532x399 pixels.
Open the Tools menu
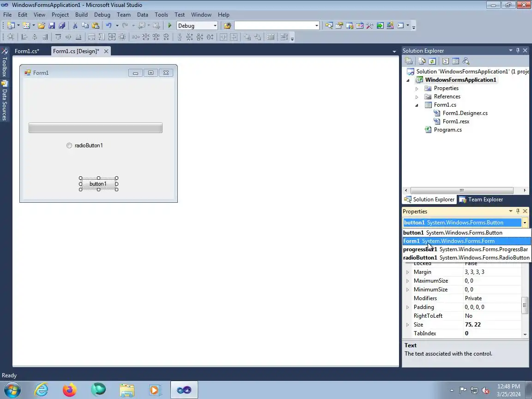click(x=161, y=15)
